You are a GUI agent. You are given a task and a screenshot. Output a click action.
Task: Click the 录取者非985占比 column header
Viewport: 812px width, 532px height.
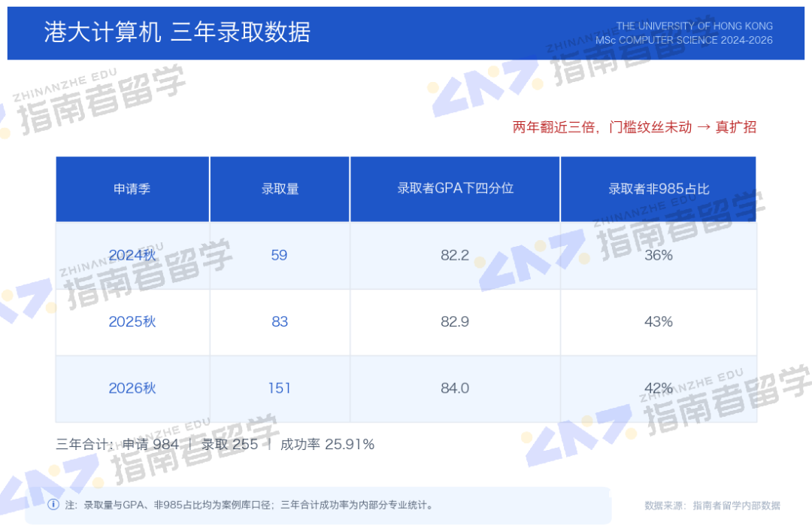(658, 190)
